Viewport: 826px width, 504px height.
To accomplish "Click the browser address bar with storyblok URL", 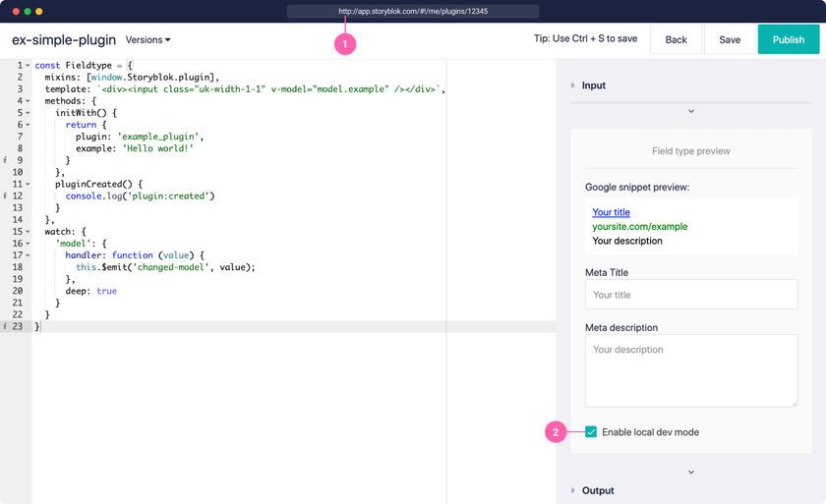I will point(413,11).
